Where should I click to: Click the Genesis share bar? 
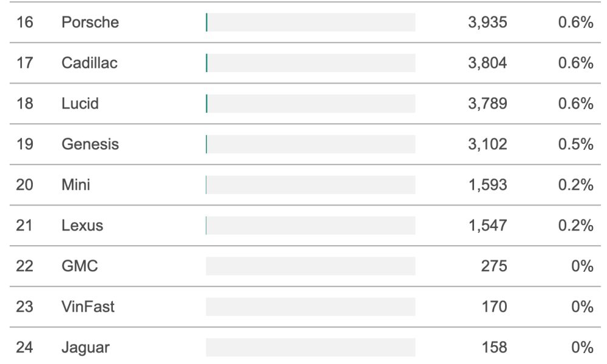pos(310,144)
